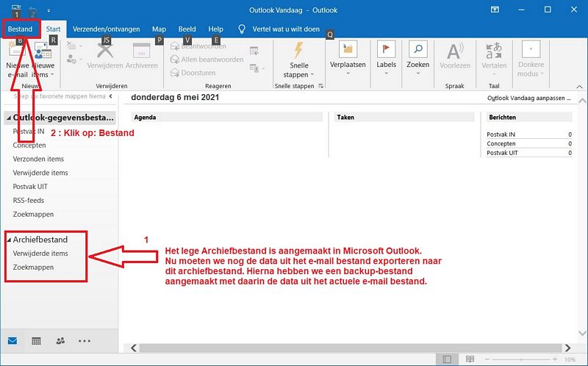
Task: Click the horizontal scrollbar left arrow
Action: tap(134, 348)
